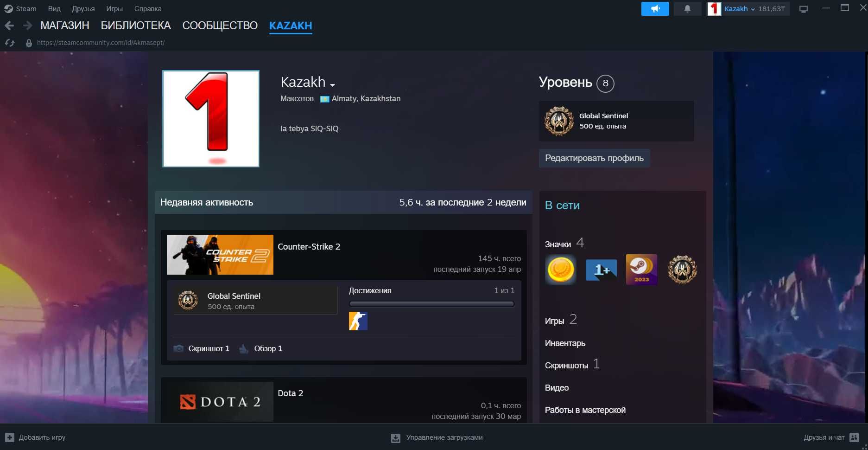
Task: Click the 'Ia tebya SIQ-SIQ' summary text
Action: 309,129
